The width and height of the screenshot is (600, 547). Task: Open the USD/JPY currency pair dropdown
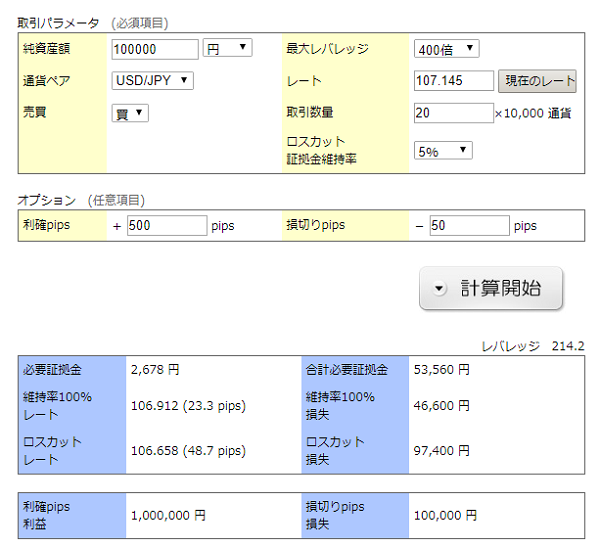(x=152, y=80)
